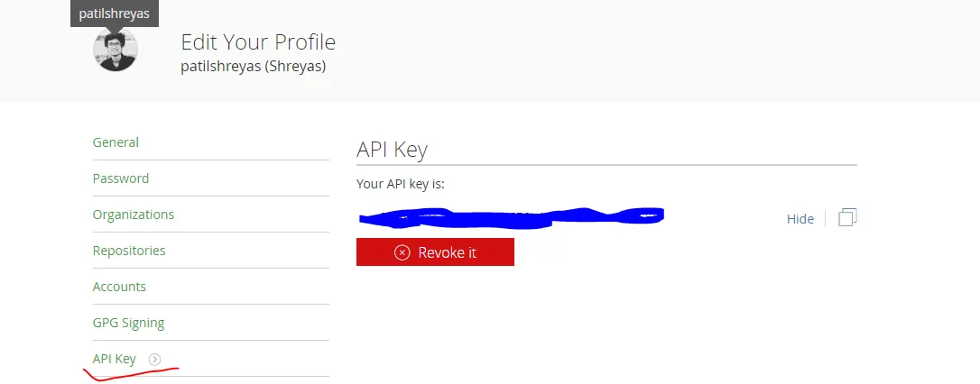Click the patilshreyas tooltip label
Viewport: 980px width, 384px height.
click(115, 14)
